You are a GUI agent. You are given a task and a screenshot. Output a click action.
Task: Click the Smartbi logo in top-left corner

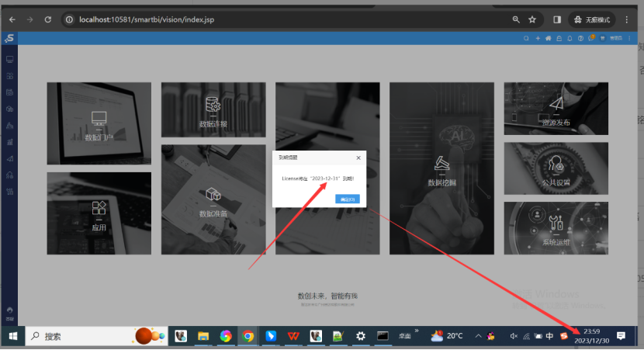pos(9,38)
